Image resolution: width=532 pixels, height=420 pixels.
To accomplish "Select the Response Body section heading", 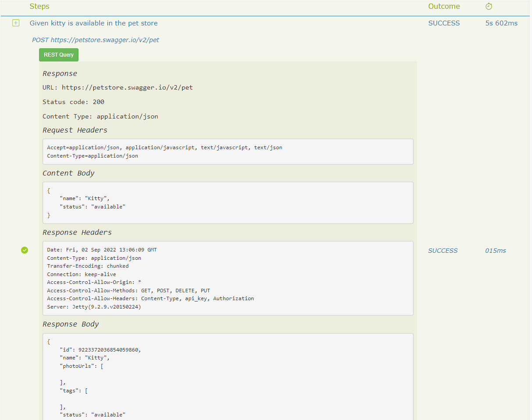I will 71,324.
